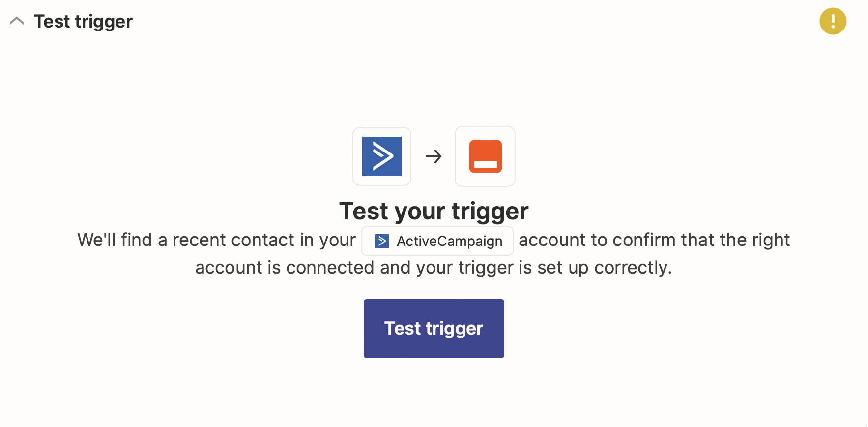This screenshot has width=868, height=427.
Task: Click the ActiveCampaign account badge label
Action: coord(449,241)
